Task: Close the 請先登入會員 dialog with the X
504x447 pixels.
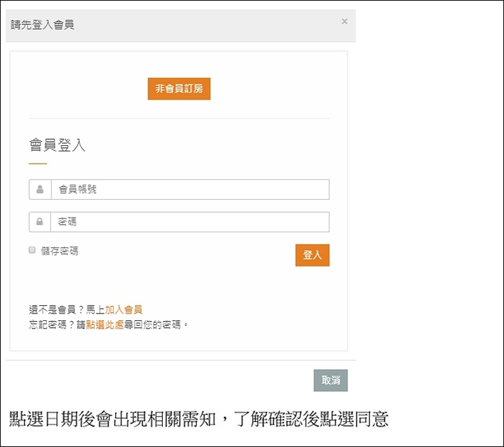Action: coord(344,22)
